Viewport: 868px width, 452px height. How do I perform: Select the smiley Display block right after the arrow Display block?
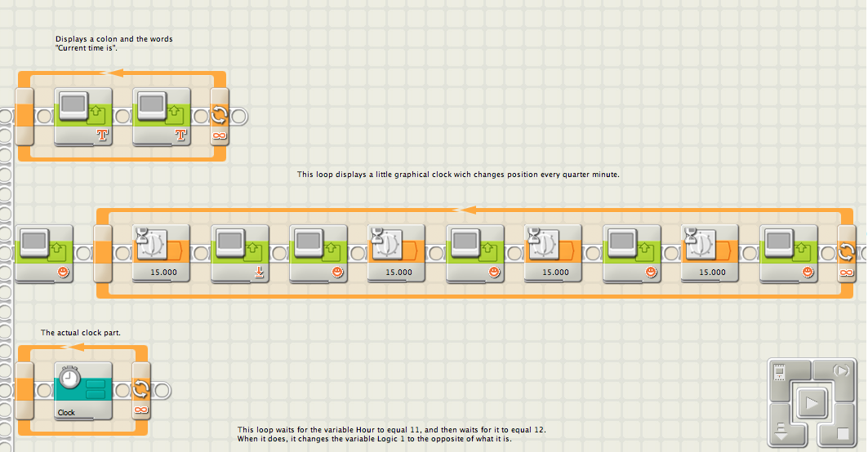[x=318, y=254]
